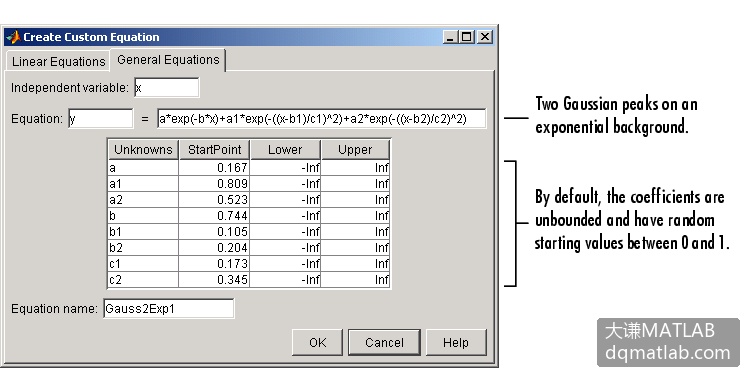Click the Lower column header
Viewport: 750px width, 377px height.
click(x=285, y=150)
